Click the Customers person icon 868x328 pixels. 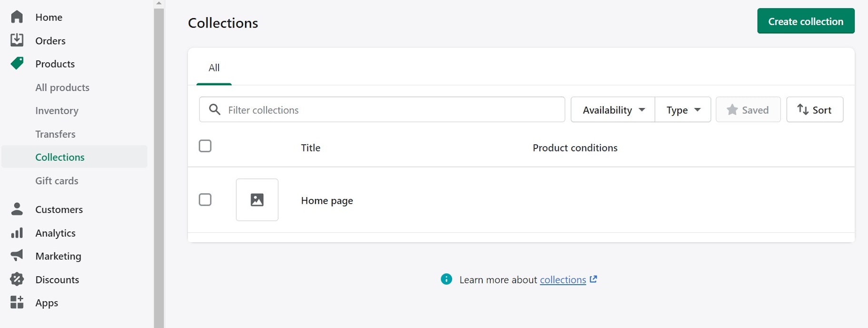17,209
